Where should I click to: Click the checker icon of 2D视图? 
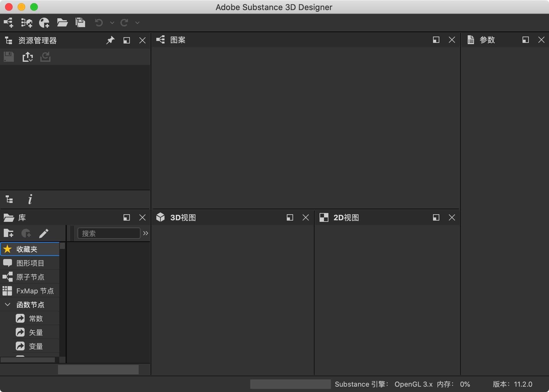[x=324, y=217]
